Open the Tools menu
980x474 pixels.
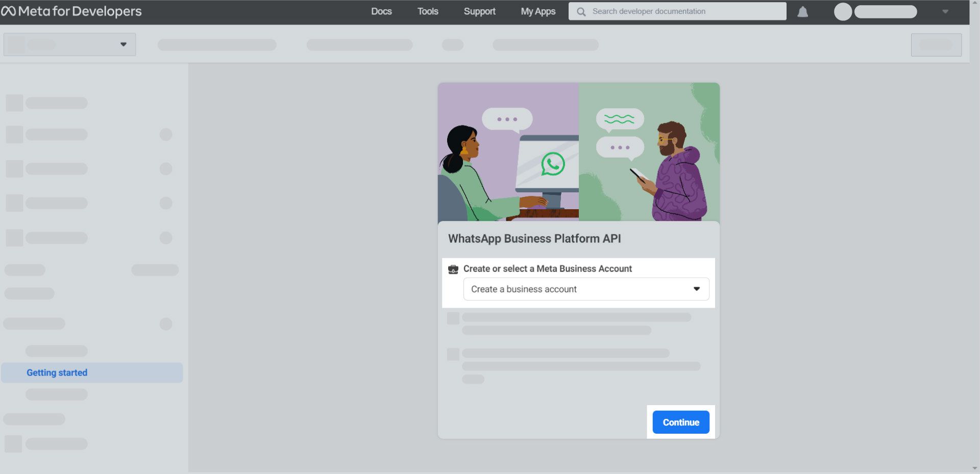pos(427,11)
